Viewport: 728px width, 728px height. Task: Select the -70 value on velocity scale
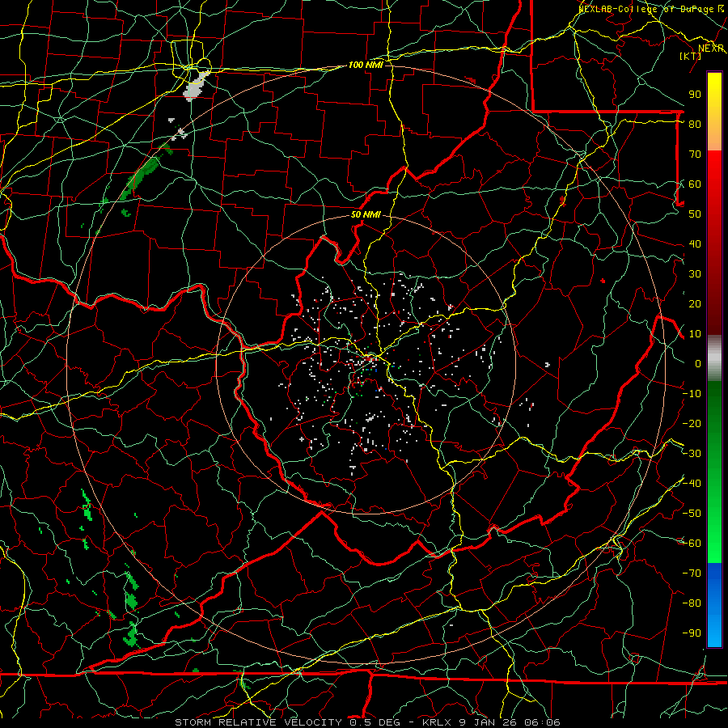(x=692, y=574)
